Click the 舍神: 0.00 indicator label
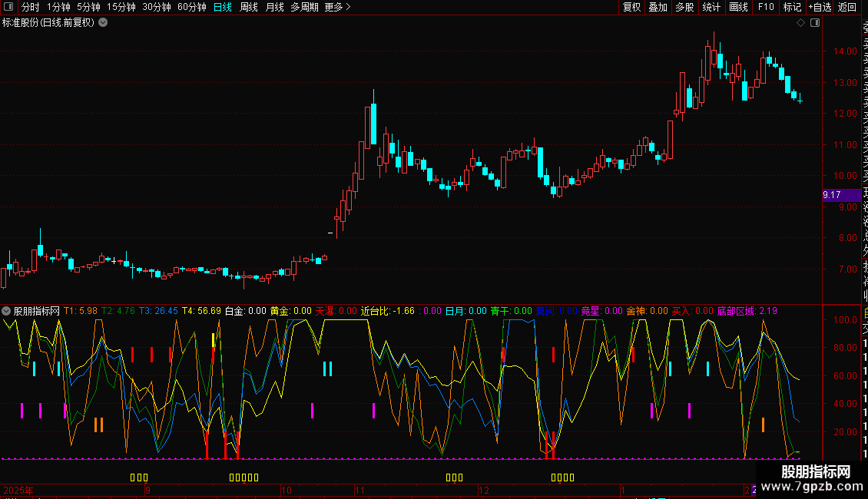This screenshot has width=868, height=499. coord(648,311)
